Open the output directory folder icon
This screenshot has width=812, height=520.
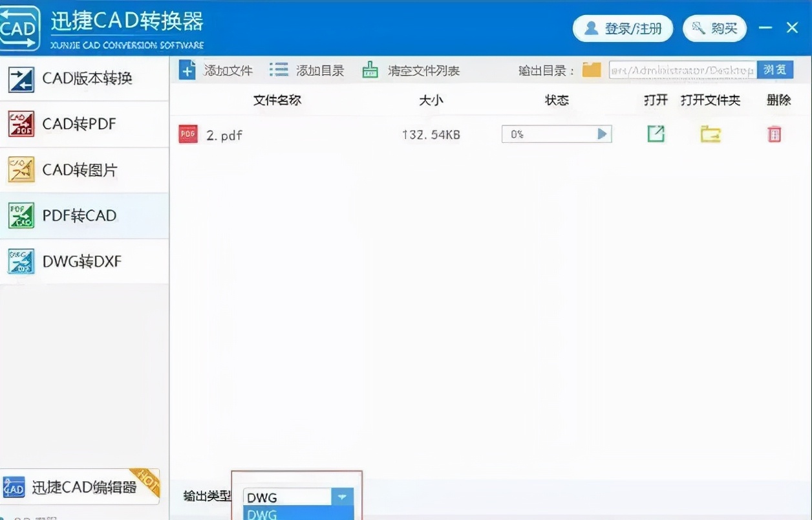(x=592, y=69)
